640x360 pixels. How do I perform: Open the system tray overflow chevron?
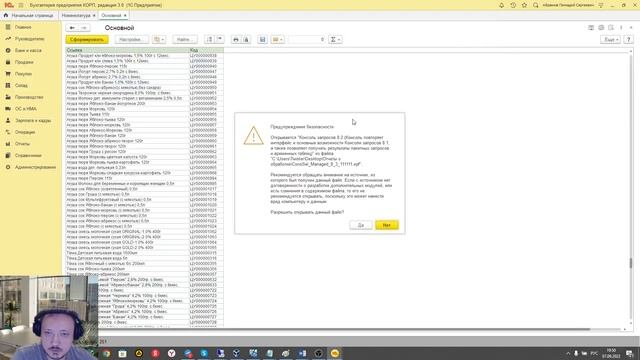568,353
